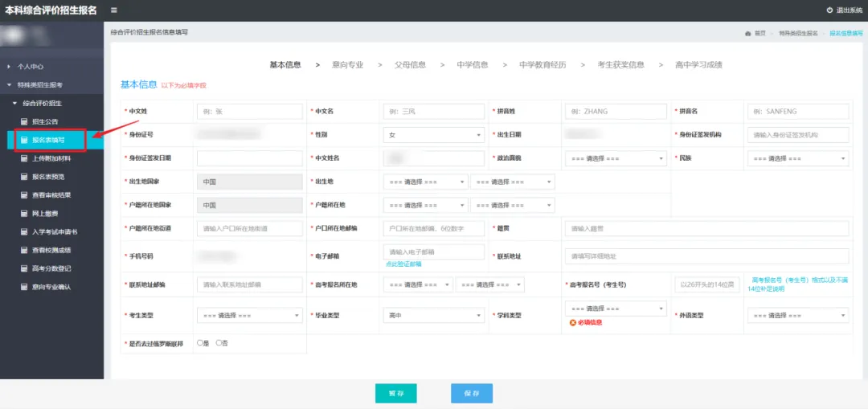Viewport: 868px width, 409px height.
Task: Click the 联系地址 input field
Action: 706,256
